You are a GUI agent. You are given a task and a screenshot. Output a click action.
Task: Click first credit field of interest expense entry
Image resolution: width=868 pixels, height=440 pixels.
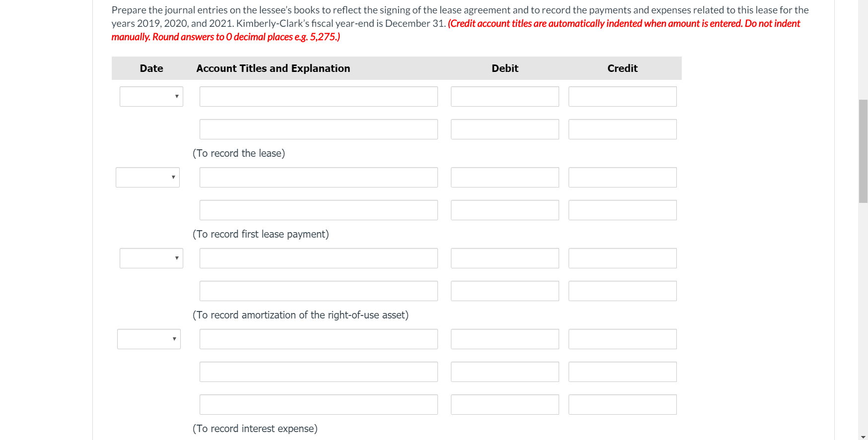point(623,339)
